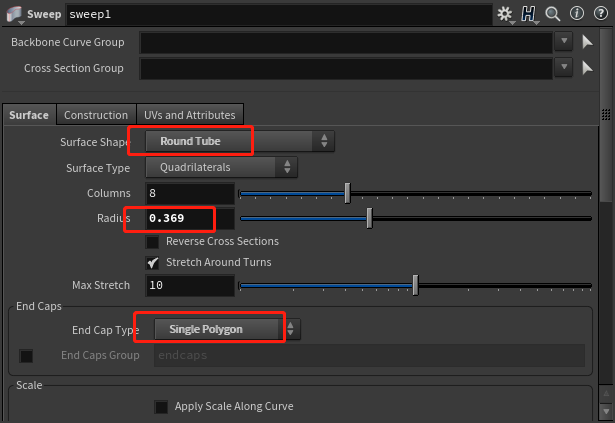Switch to the Construction tab
Image resolution: width=615 pixels, height=423 pixels.
point(96,115)
